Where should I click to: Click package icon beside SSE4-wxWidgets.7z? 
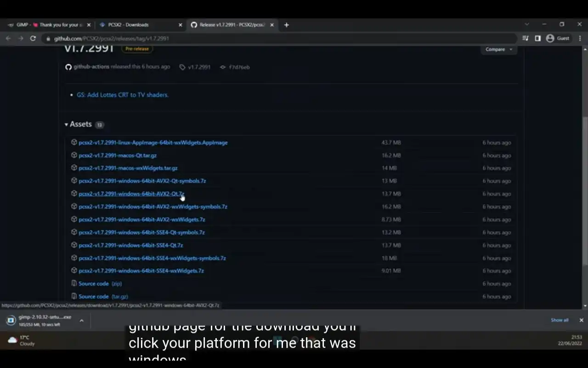74,270
